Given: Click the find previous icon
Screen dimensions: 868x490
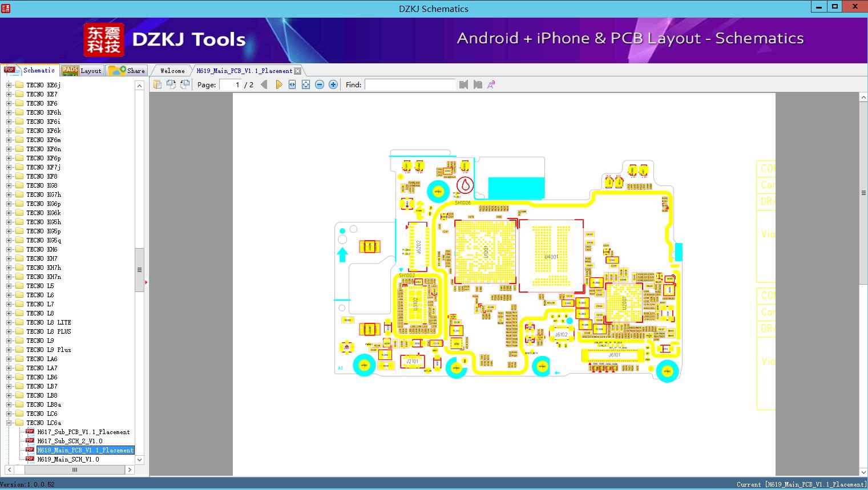Looking at the screenshot, I should [x=463, y=84].
